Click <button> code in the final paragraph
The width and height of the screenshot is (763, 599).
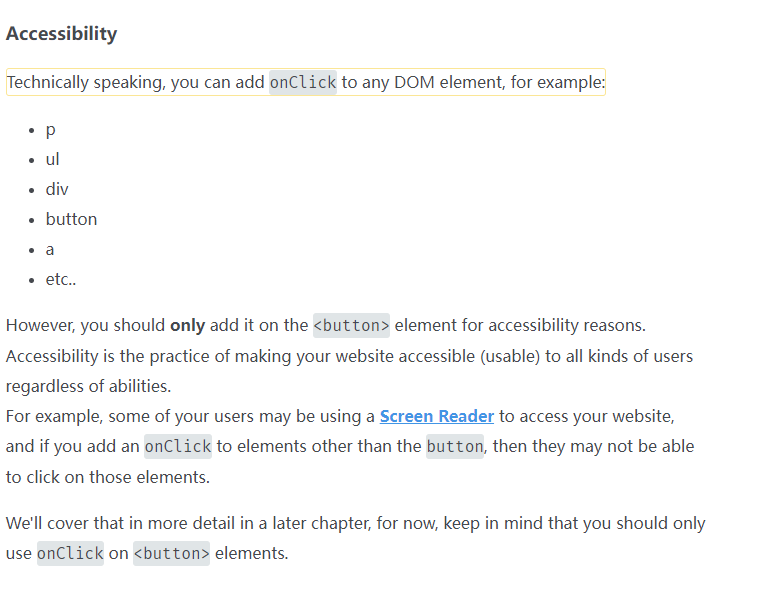171,553
